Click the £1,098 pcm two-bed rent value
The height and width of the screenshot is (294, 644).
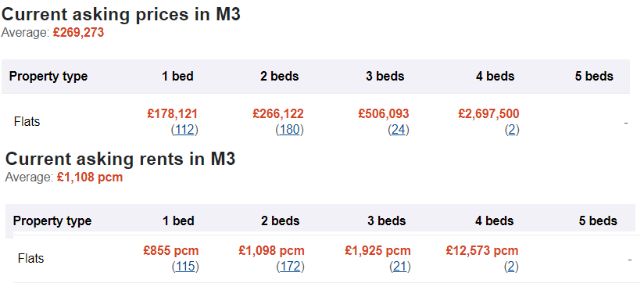[271, 250]
